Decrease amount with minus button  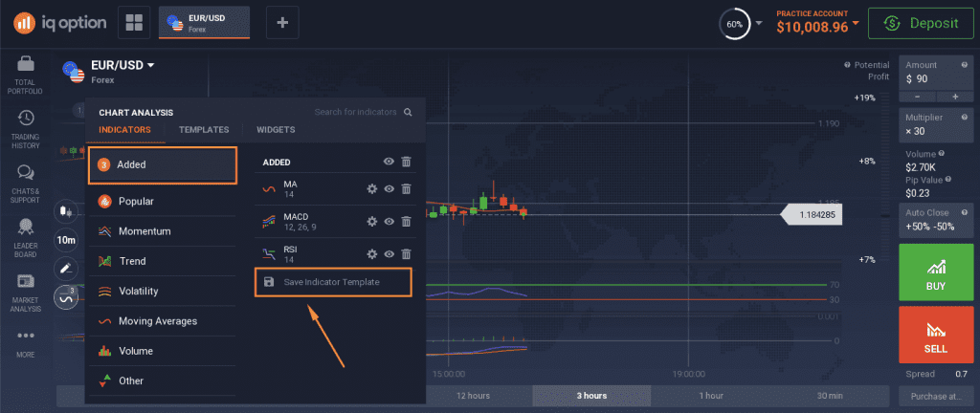(917, 97)
